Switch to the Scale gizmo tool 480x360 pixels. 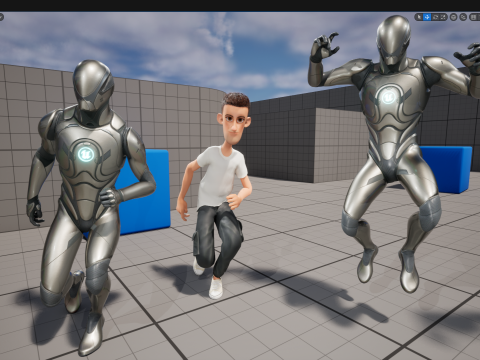443,17
